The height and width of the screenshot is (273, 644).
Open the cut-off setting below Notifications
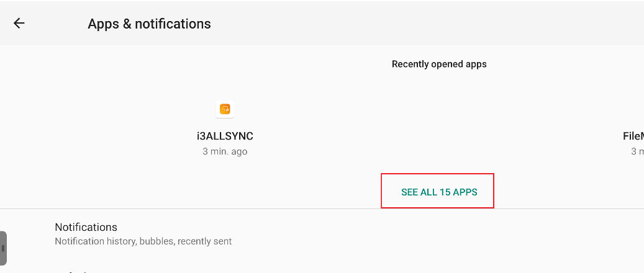pyautogui.click(x=75, y=271)
